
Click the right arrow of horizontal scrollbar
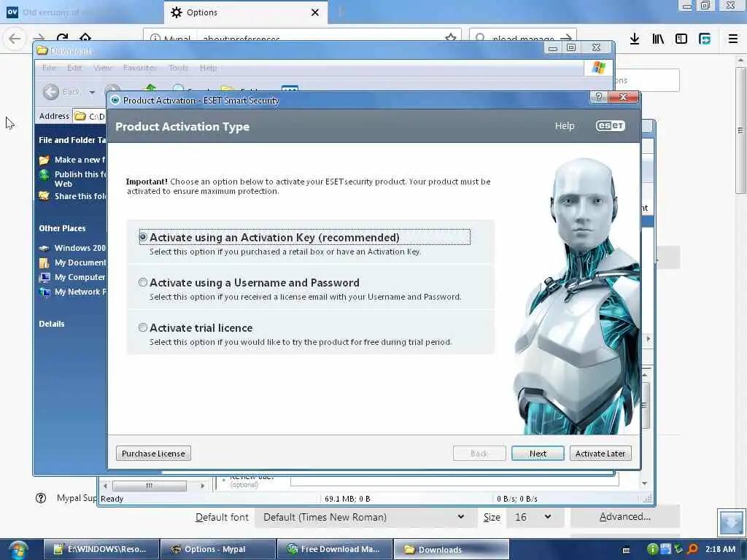(x=203, y=486)
